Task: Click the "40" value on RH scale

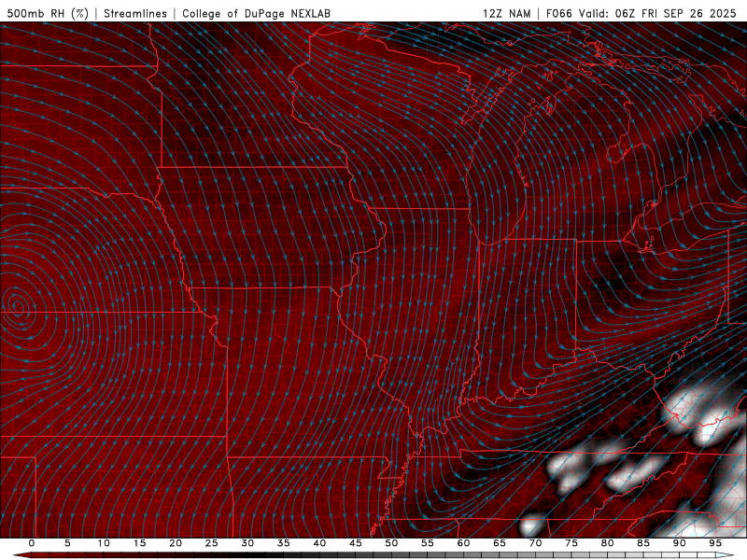Action: [319, 543]
